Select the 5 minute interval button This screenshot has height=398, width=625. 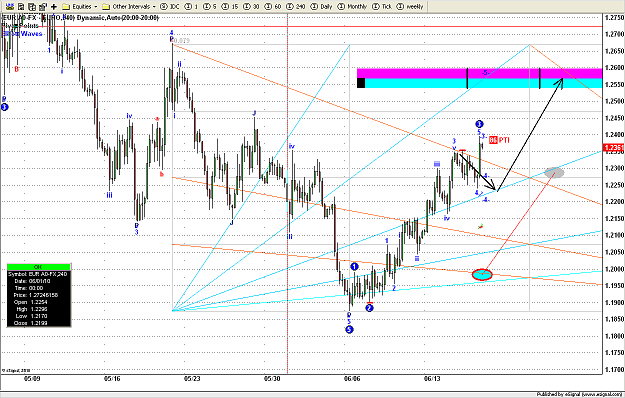(x=209, y=6)
